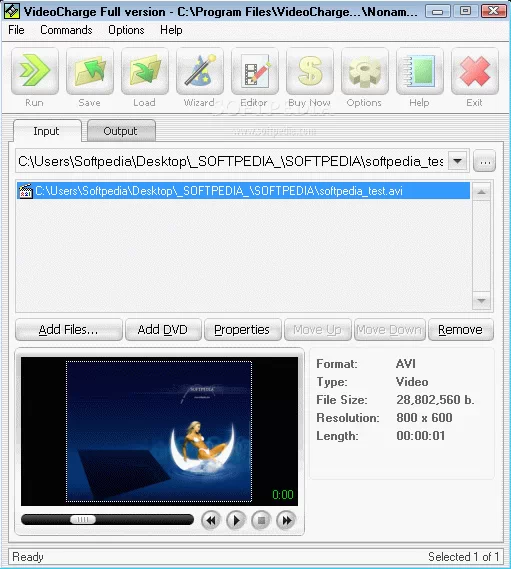Click the file size value 28,802,560 b.
511x569 pixels.
[435, 400]
